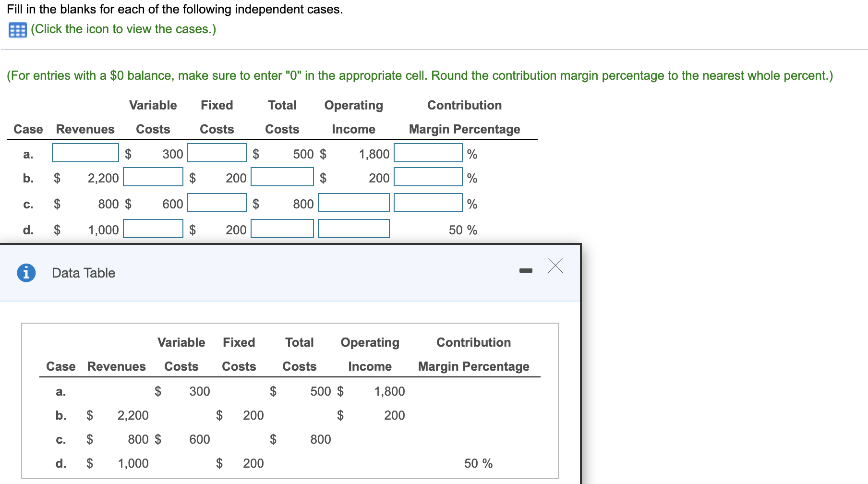Screen dimensions: 868x484
Task: Select the Variable Costs input for case d
Action: (x=153, y=229)
